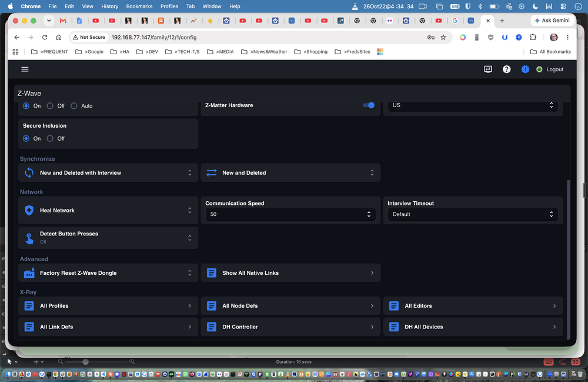This screenshot has height=382, width=588.
Task: Select Off for Secure Inclusion
Action: tap(50, 138)
